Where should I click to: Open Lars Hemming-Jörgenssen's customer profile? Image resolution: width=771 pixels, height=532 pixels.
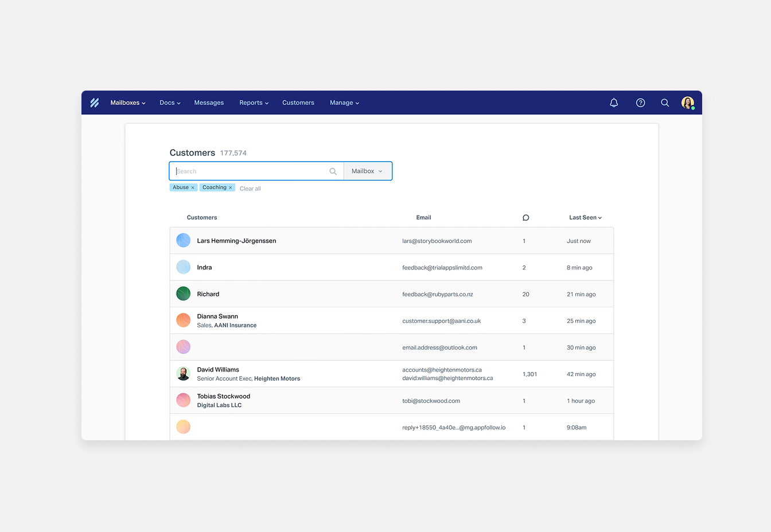click(x=236, y=241)
